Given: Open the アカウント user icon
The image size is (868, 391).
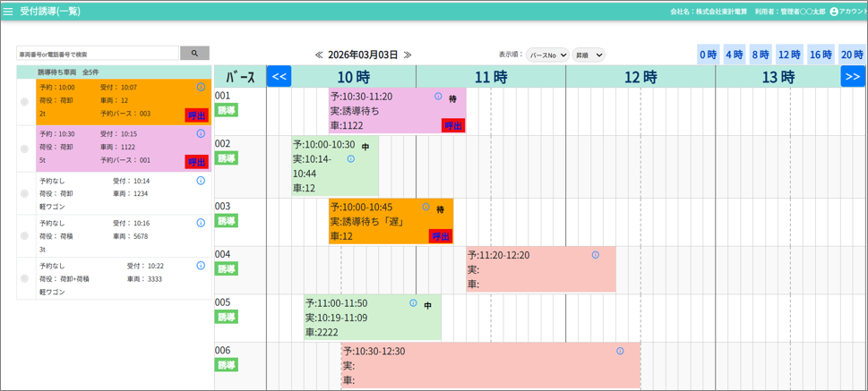Looking at the screenshot, I should [x=834, y=12].
